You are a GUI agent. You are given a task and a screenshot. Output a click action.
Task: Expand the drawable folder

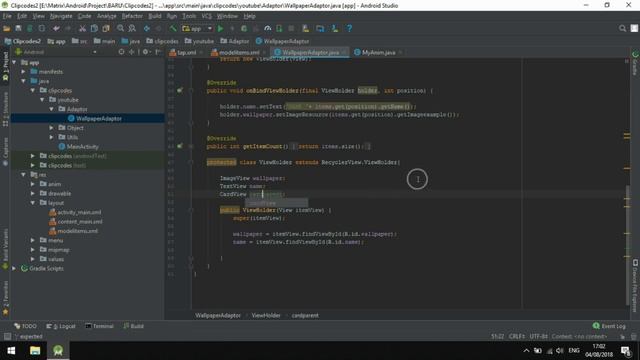(33, 193)
